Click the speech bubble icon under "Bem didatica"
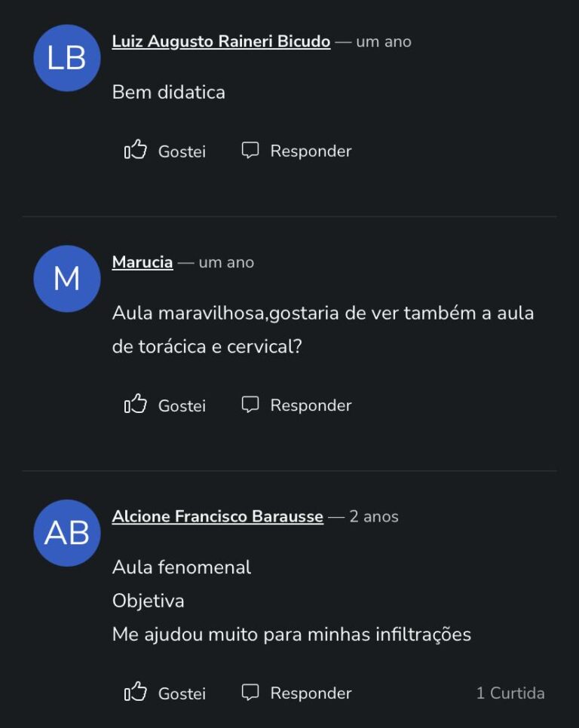Image resolution: width=579 pixels, height=728 pixels. click(x=250, y=150)
